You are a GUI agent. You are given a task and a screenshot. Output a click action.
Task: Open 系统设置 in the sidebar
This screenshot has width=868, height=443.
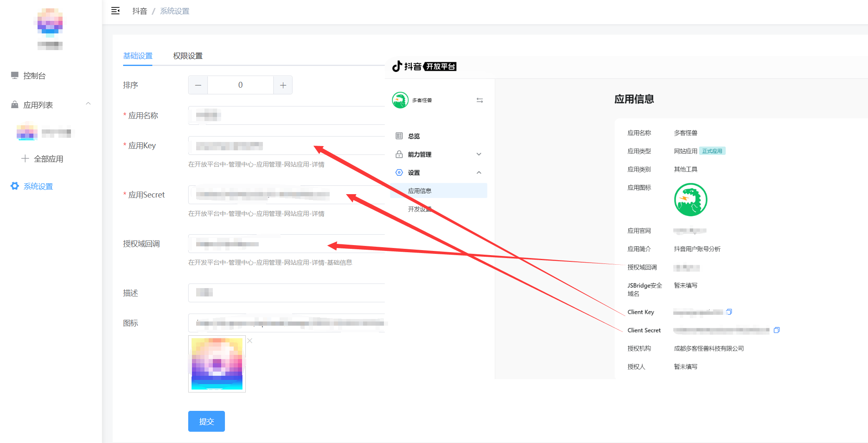tap(38, 186)
